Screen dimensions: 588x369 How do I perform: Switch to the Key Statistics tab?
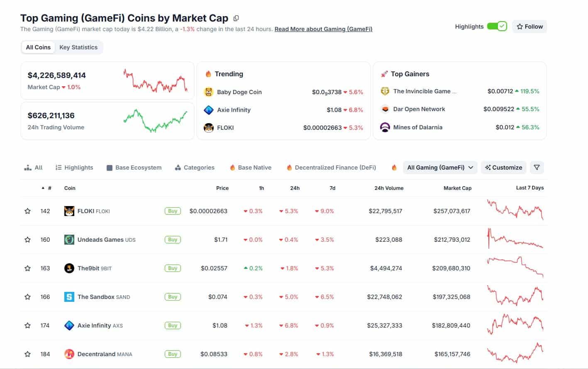coord(78,47)
